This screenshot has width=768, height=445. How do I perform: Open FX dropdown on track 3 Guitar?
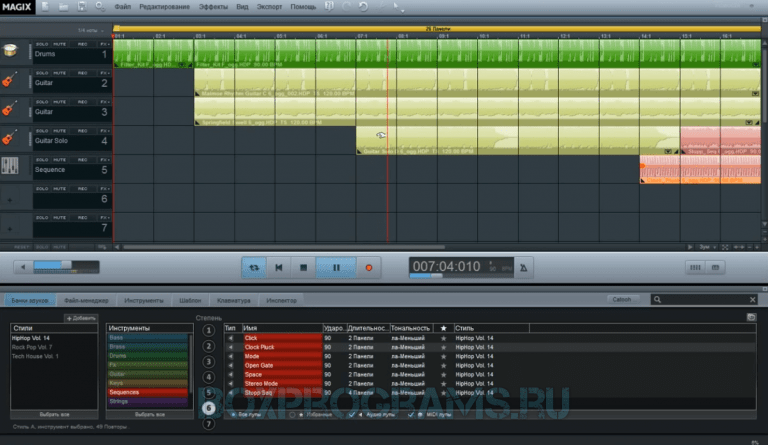click(105, 102)
